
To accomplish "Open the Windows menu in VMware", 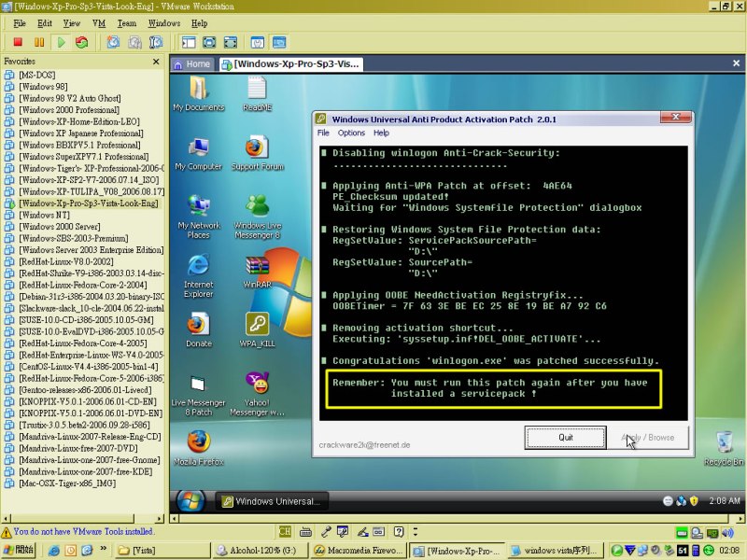I will point(164,23).
